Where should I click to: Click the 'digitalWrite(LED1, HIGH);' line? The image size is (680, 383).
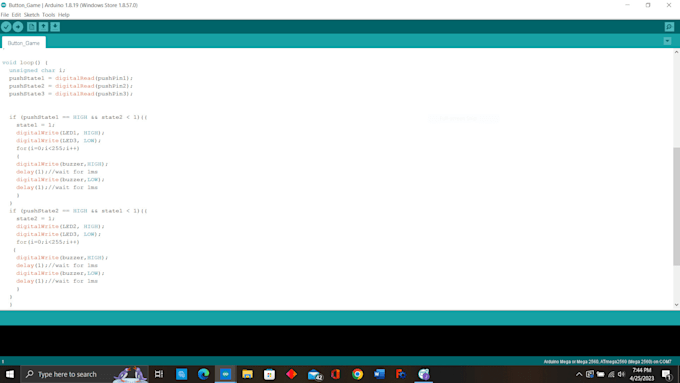60,133
